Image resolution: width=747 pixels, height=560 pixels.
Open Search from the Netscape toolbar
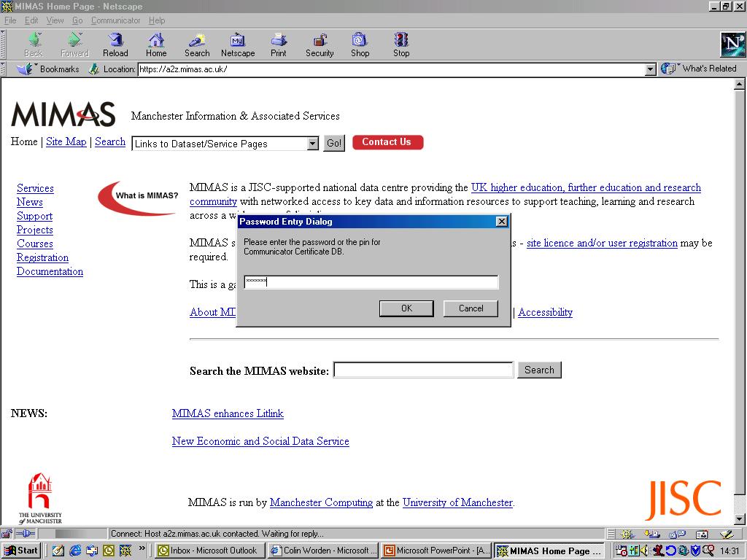pyautogui.click(x=197, y=44)
